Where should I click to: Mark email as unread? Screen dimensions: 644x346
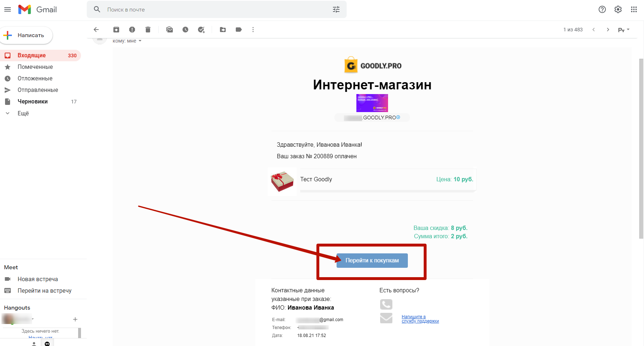[170, 30]
